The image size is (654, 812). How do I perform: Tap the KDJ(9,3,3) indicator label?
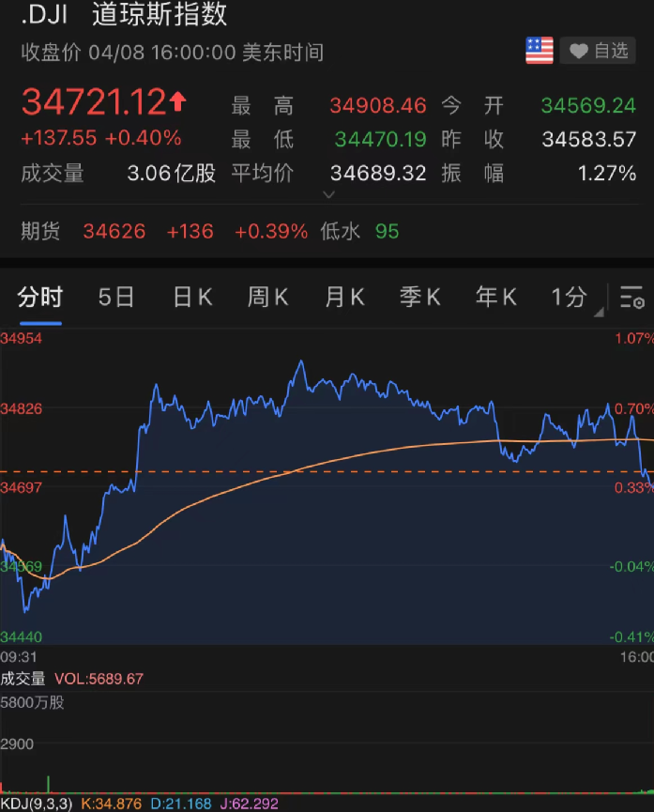pyautogui.click(x=37, y=804)
